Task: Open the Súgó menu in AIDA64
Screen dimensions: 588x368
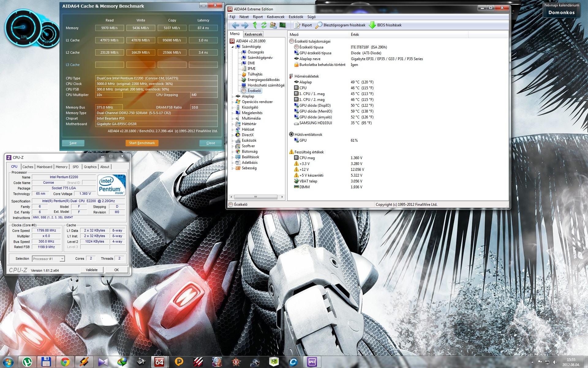Action: click(311, 17)
